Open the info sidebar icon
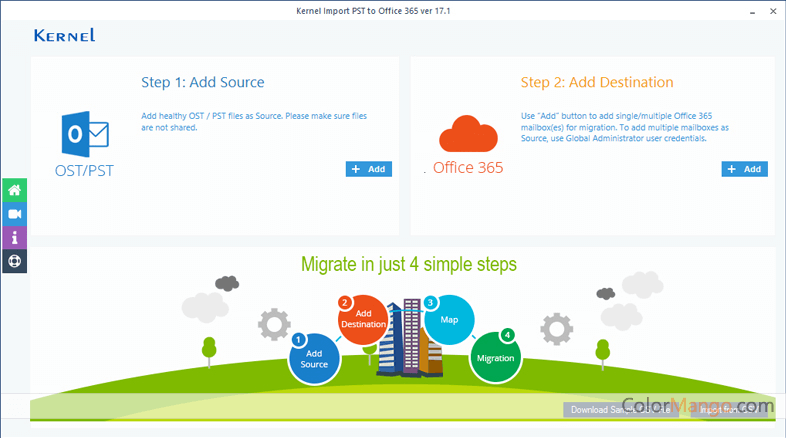The height and width of the screenshot is (438, 786). coord(15,238)
